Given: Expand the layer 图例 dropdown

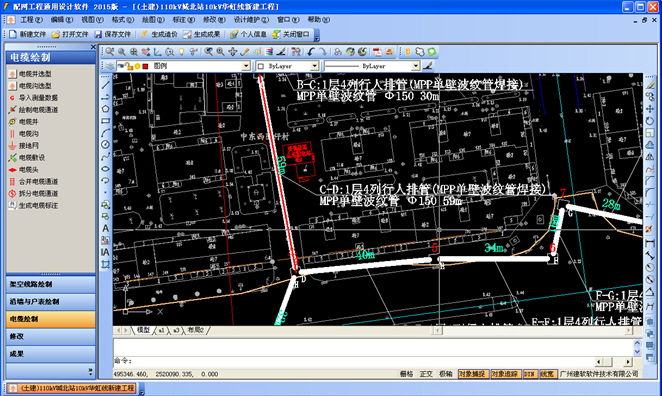Looking at the screenshot, I should click(246, 66).
